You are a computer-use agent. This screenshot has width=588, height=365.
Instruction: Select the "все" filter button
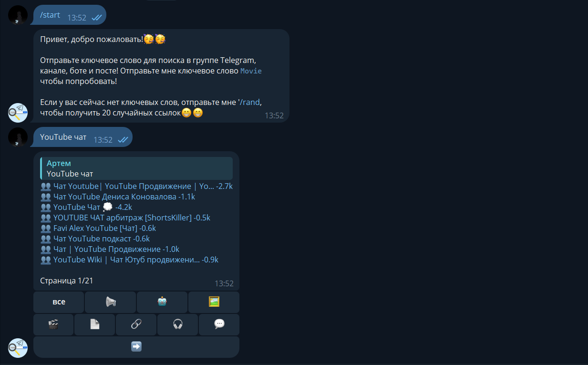point(59,302)
